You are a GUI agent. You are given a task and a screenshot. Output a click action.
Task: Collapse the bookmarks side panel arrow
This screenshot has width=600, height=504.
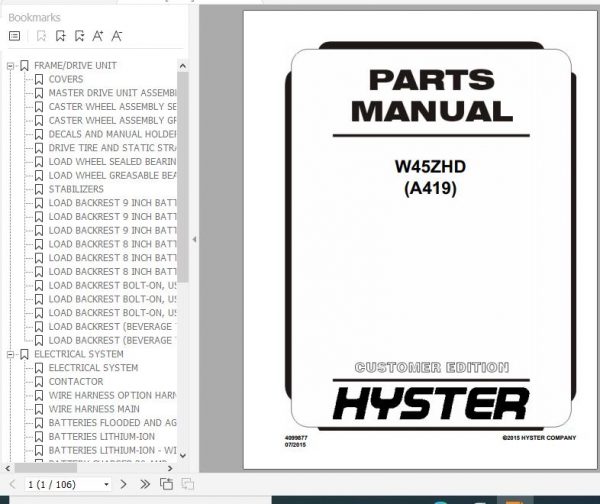(194, 240)
